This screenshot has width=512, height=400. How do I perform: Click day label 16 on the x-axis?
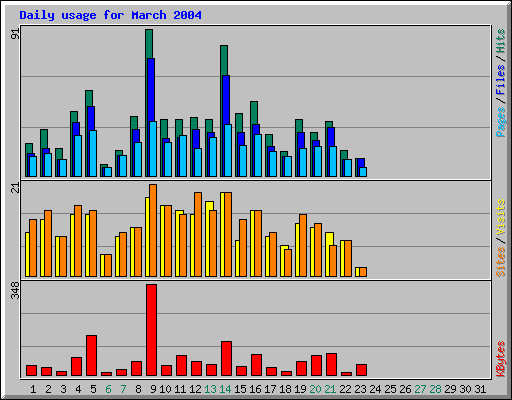tap(255, 389)
